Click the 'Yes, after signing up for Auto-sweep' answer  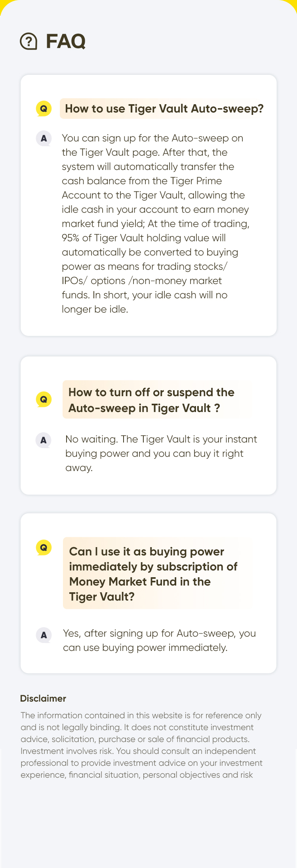(159, 640)
